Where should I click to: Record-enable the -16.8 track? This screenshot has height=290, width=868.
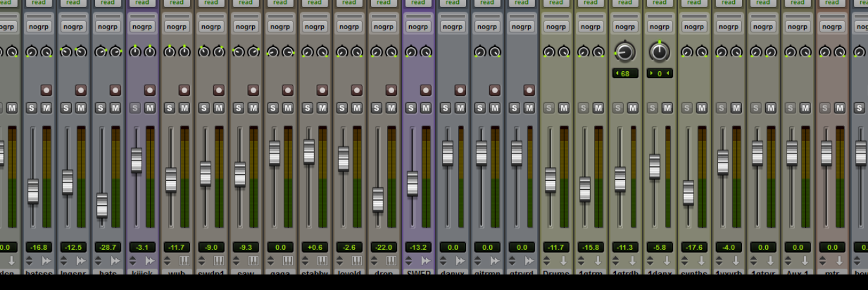click(x=46, y=90)
